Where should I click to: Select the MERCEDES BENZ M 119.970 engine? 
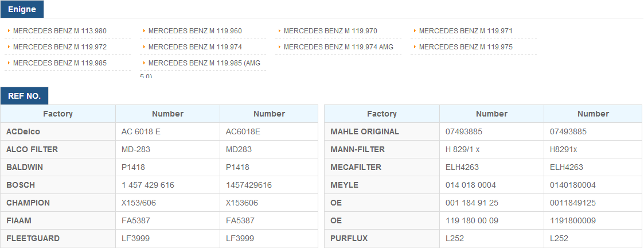click(330, 31)
